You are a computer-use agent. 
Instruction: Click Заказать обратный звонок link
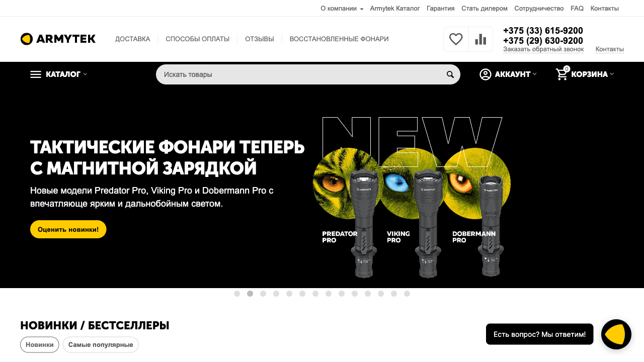pyautogui.click(x=543, y=49)
